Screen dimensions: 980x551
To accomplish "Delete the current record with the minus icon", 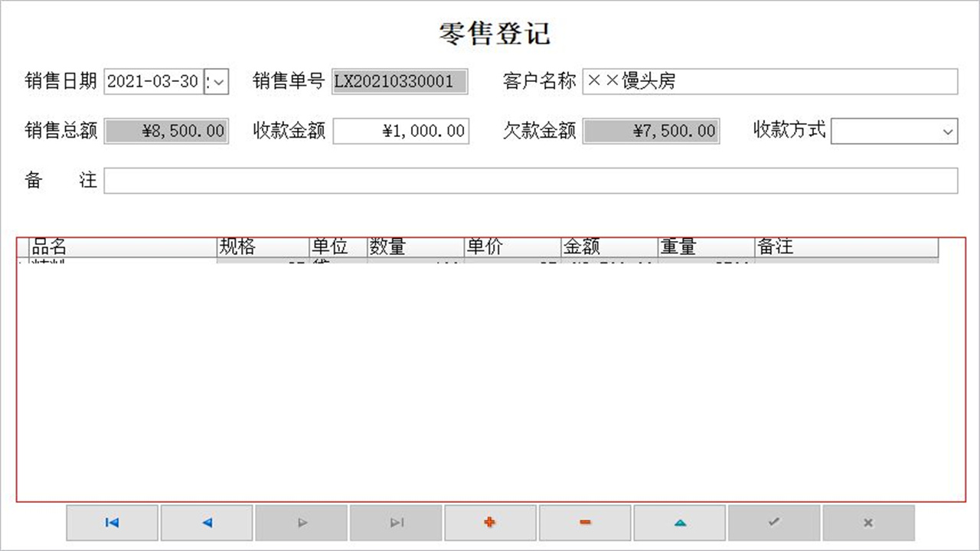I will 585,523.
